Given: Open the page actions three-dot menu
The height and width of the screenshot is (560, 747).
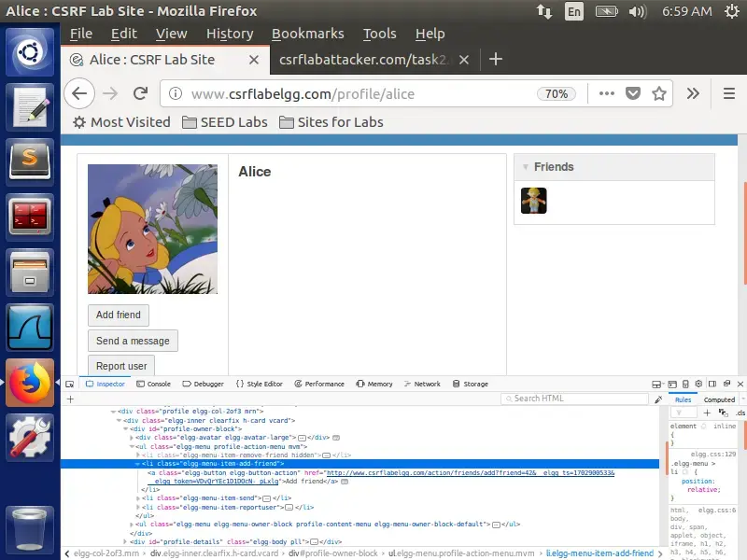Looking at the screenshot, I should pos(606,93).
